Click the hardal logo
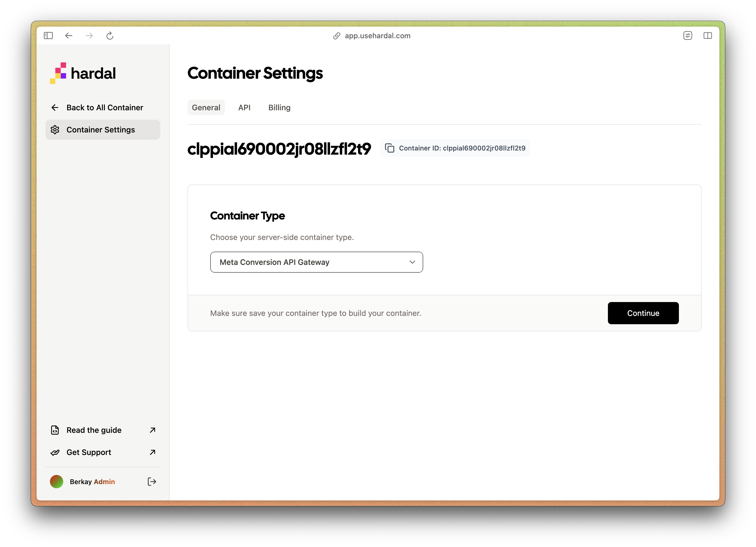This screenshot has width=756, height=547. pos(83,73)
